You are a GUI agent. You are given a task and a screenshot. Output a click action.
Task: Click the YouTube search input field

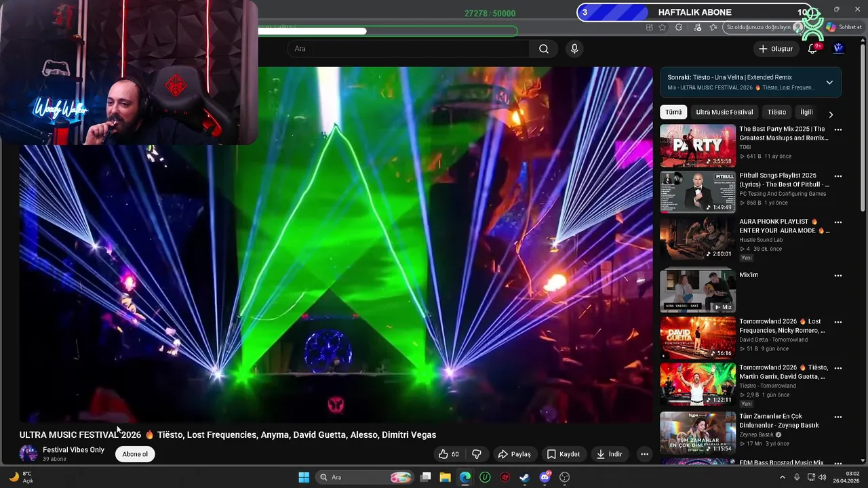pyautogui.click(x=408, y=49)
